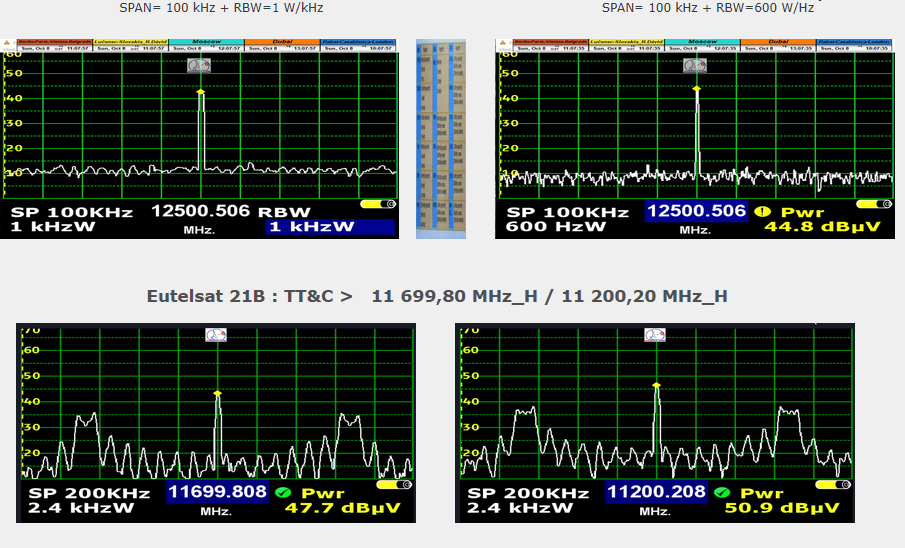The width and height of the screenshot is (905, 548).
Task: Toggle the yellow battery switch on 600 HzW screen
Action: (874, 204)
